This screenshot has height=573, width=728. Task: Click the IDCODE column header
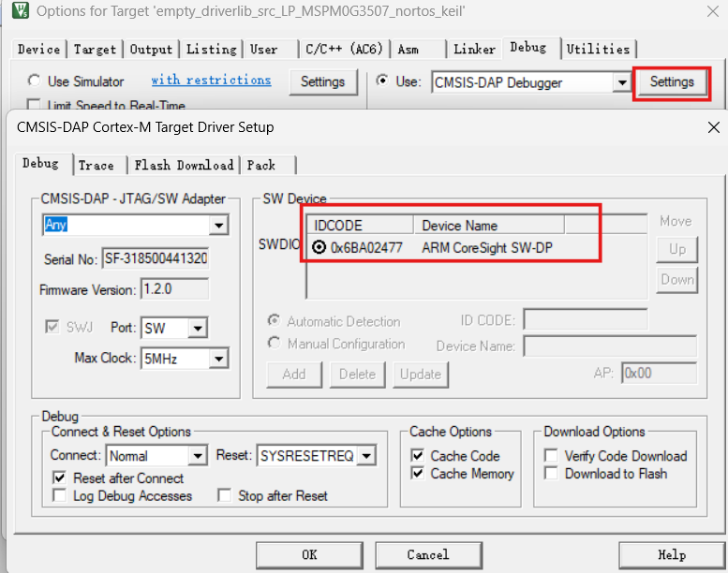(x=361, y=225)
